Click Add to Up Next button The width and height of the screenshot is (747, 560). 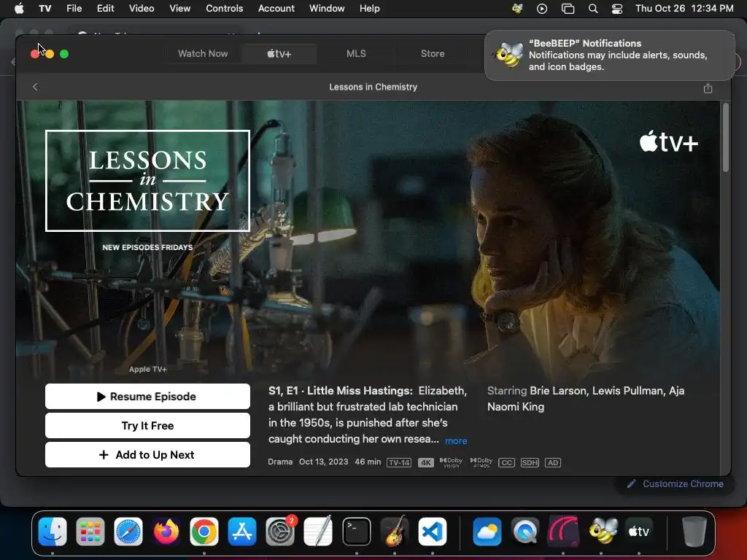tap(147, 455)
